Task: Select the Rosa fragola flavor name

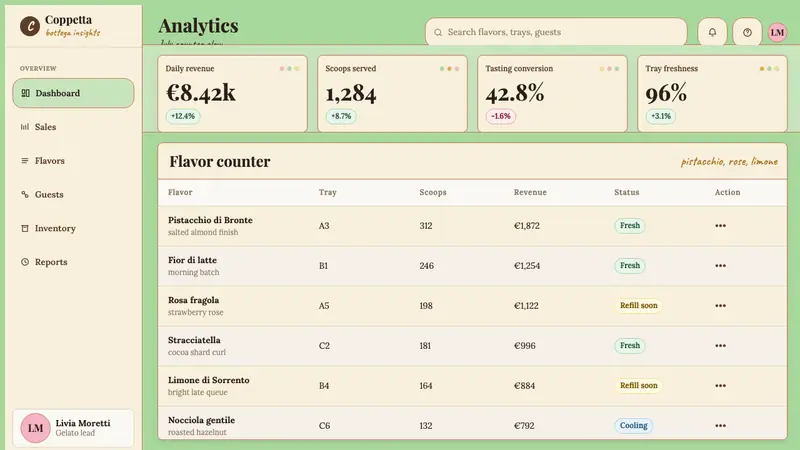Action: coord(193,300)
